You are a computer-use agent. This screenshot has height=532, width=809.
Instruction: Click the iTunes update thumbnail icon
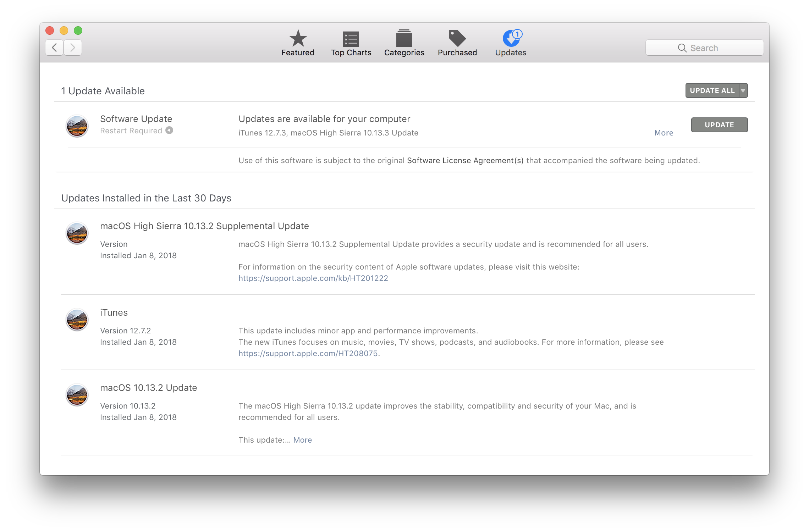(77, 320)
